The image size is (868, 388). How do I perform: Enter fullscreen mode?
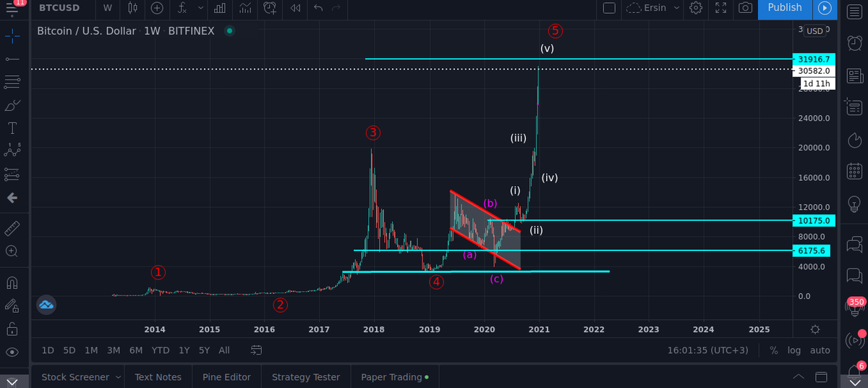[x=720, y=8]
